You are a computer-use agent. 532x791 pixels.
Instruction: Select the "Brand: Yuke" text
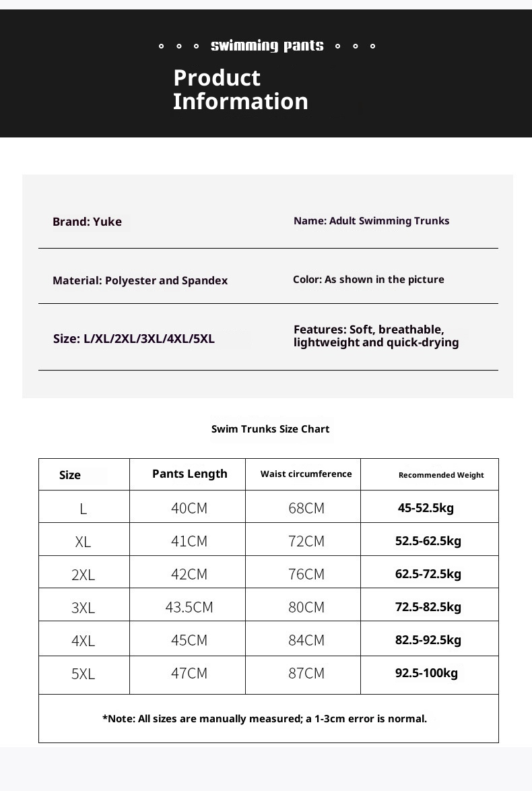point(87,222)
